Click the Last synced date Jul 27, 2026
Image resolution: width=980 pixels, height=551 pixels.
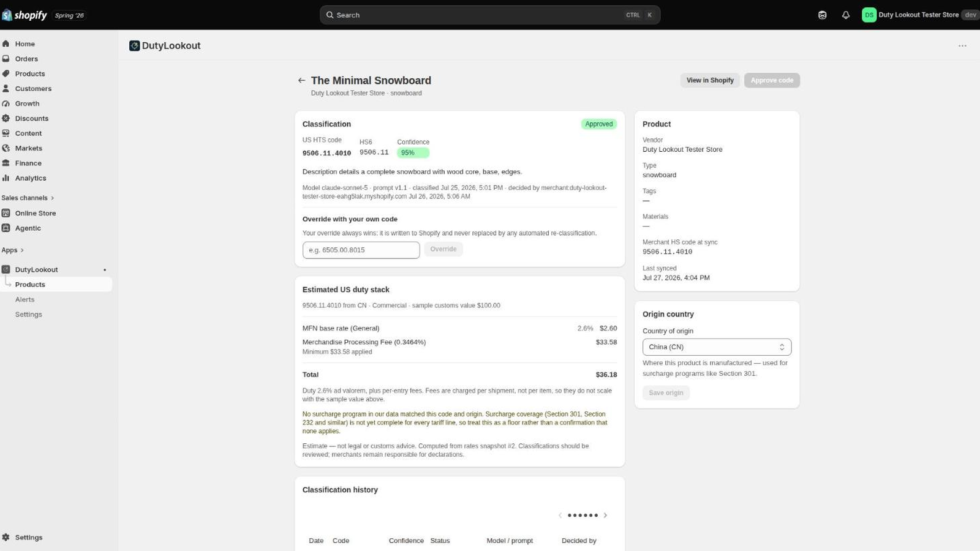tap(676, 278)
